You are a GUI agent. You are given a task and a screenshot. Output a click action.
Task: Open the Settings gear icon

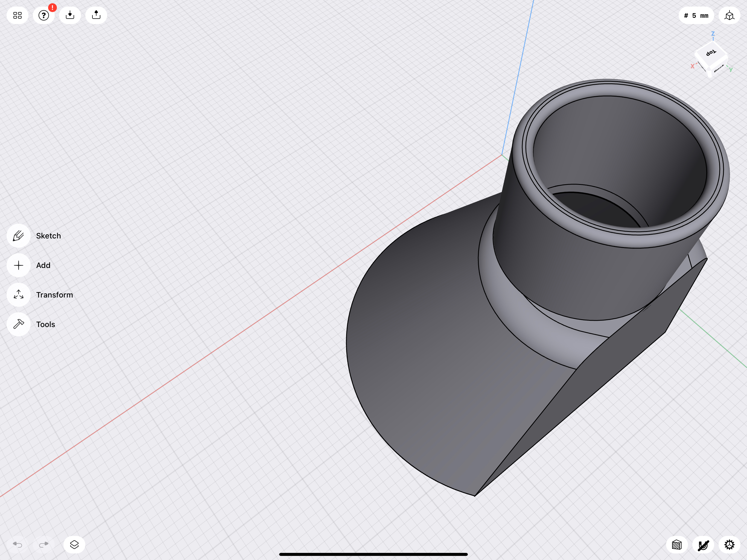(730, 545)
